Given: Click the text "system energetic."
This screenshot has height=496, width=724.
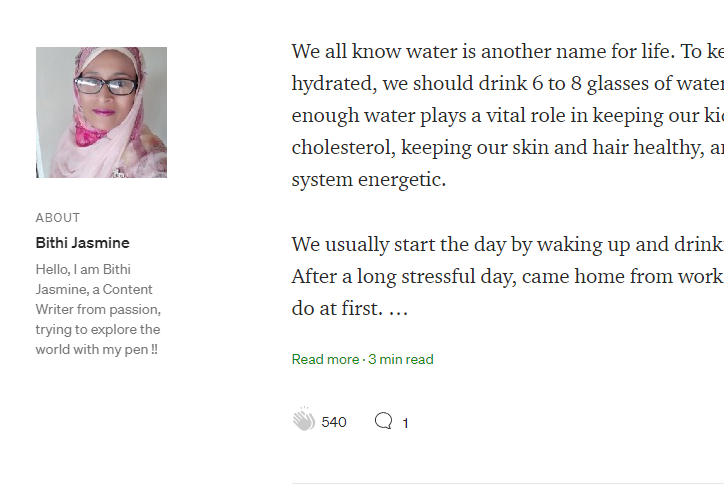Looking at the screenshot, I should click(369, 180).
